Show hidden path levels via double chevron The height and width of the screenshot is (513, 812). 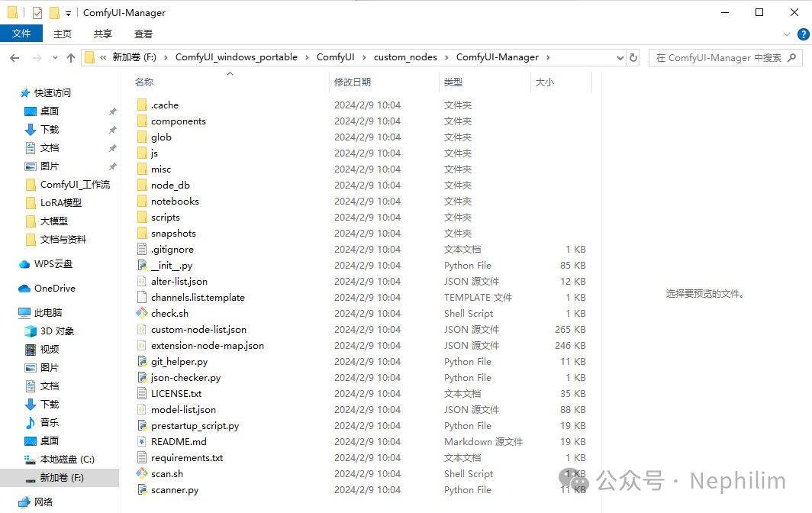coord(103,57)
